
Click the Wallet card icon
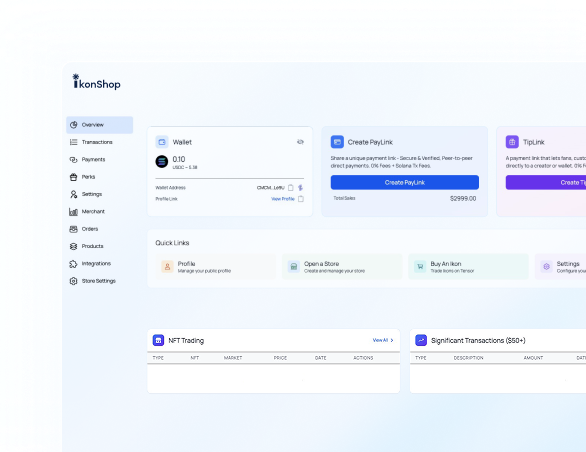click(x=162, y=142)
